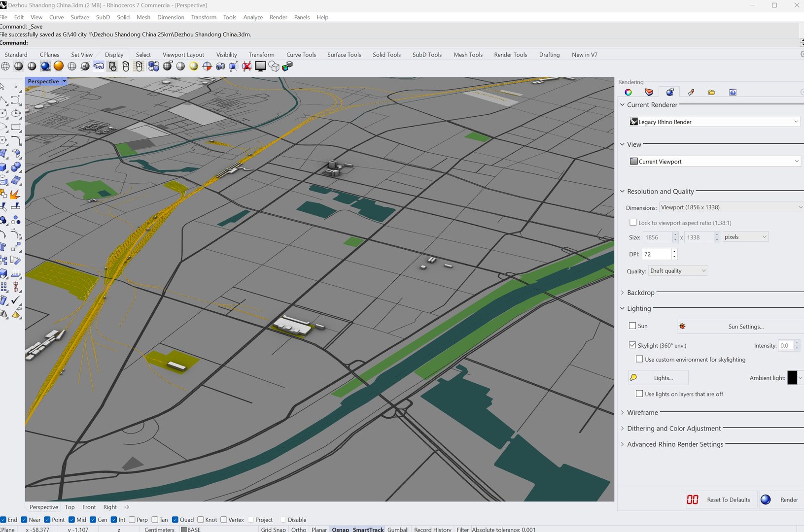
Task: Open the yellow folder panel tab icon
Action: (x=712, y=92)
